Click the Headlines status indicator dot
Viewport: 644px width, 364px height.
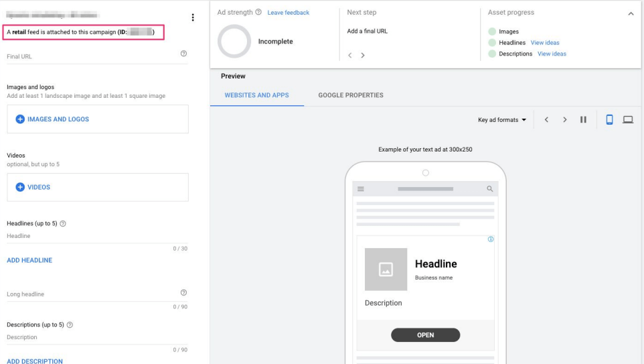pos(492,42)
